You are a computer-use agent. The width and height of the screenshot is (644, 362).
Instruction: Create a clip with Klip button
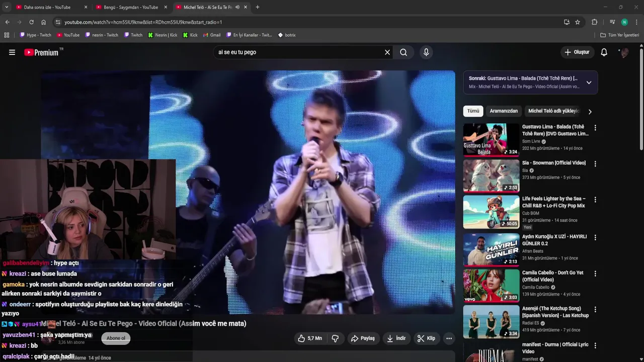[426, 338]
